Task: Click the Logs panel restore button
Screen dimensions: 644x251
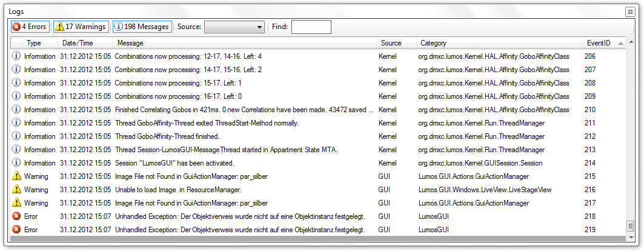Action: point(630,12)
